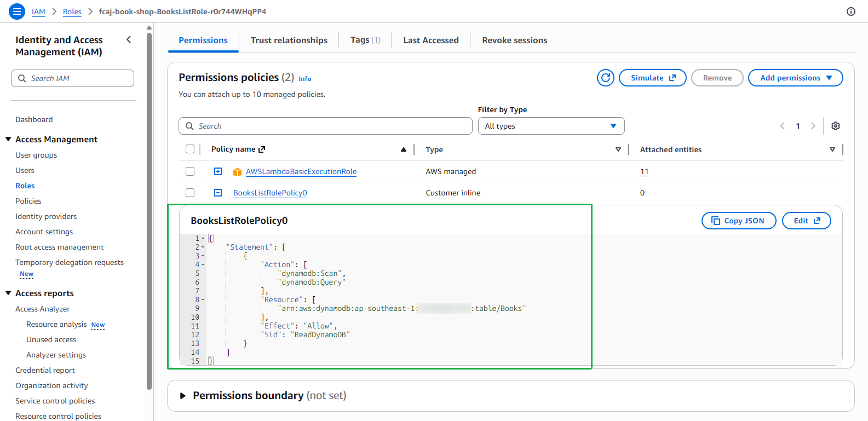Edit the BooksListRolePolicy0 policy

[807, 221]
